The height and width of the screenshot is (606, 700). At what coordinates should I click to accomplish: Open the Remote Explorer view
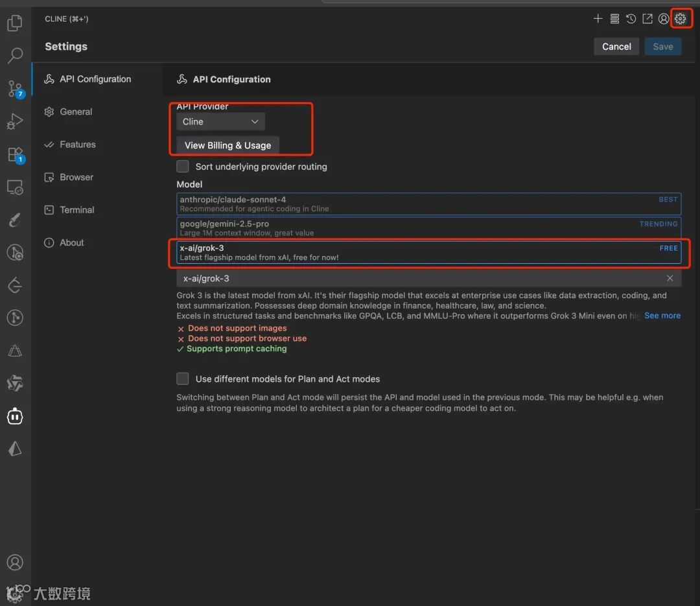coord(15,187)
